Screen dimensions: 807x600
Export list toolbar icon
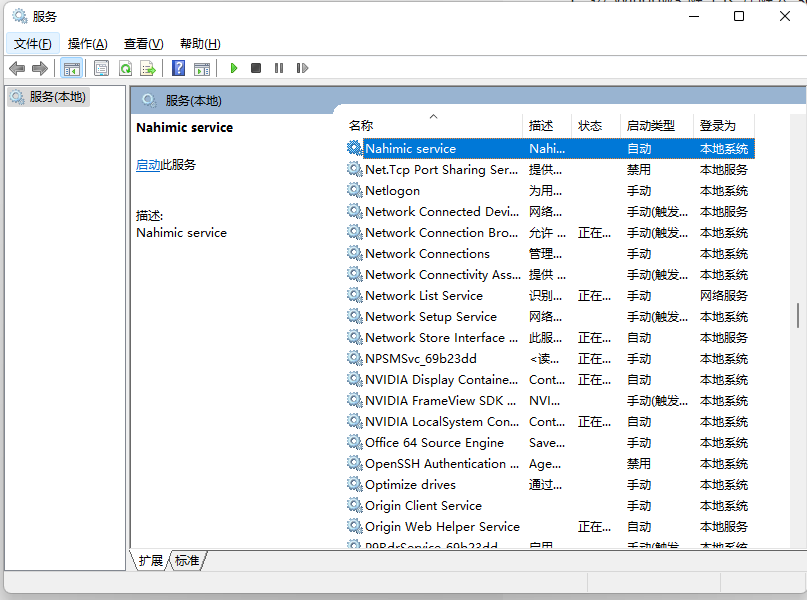click(x=148, y=68)
